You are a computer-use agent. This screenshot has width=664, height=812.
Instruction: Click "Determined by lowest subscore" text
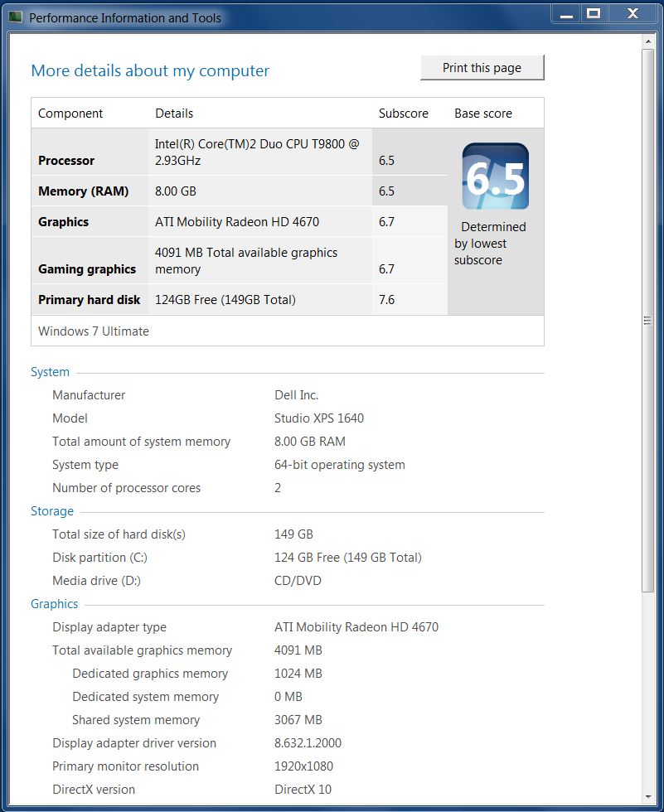pyautogui.click(x=490, y=244)
